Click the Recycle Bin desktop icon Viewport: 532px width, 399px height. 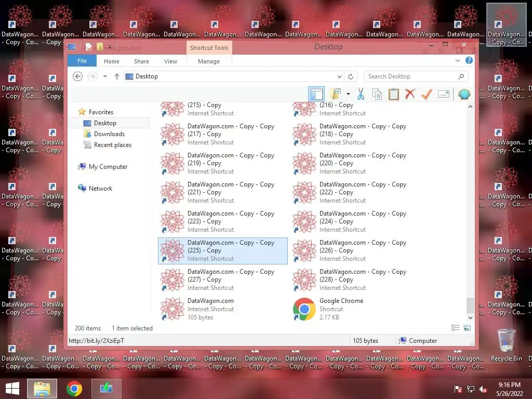point(506,345)
